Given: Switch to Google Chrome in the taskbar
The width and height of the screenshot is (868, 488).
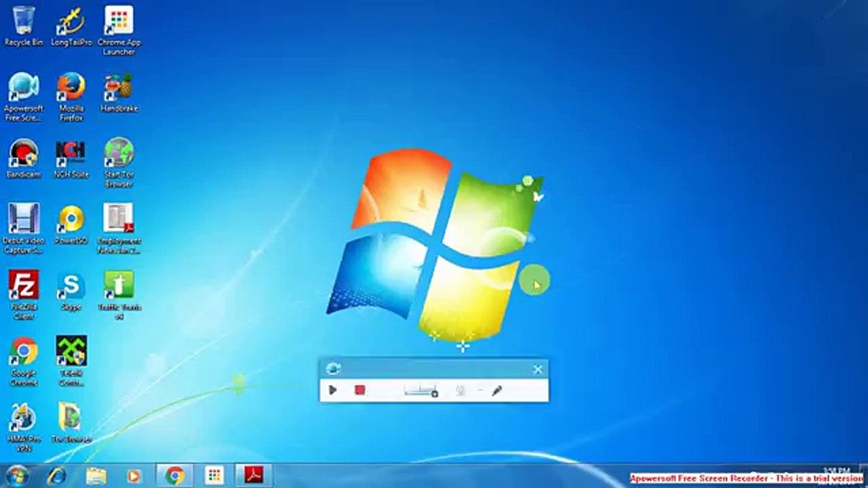Looking at the screenshot, I should pos(175,476).
